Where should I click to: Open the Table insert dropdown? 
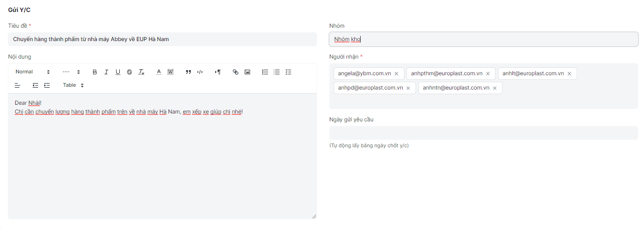click(x=73, y=85)
